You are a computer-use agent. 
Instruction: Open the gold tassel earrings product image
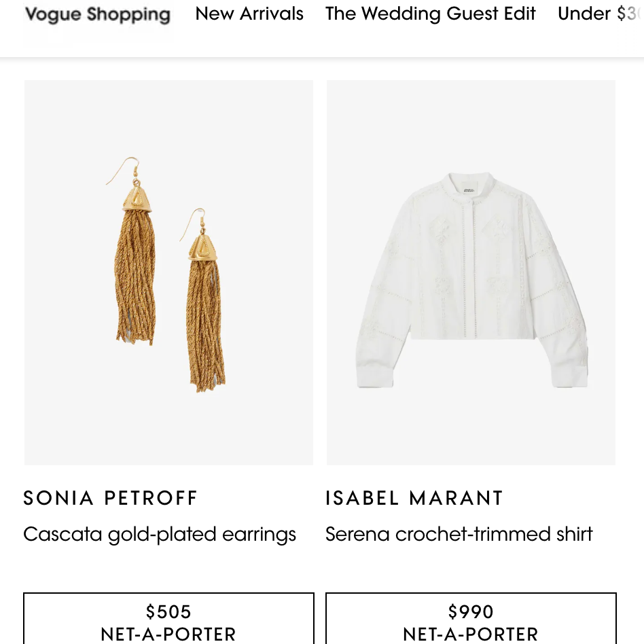tap(168, 272)
